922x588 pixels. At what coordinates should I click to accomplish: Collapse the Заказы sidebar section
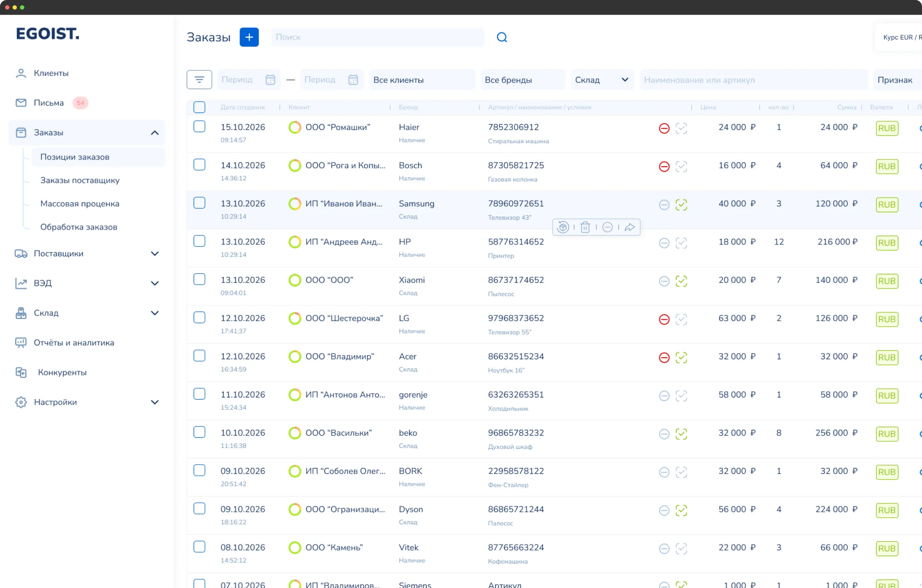coord(154,133)
